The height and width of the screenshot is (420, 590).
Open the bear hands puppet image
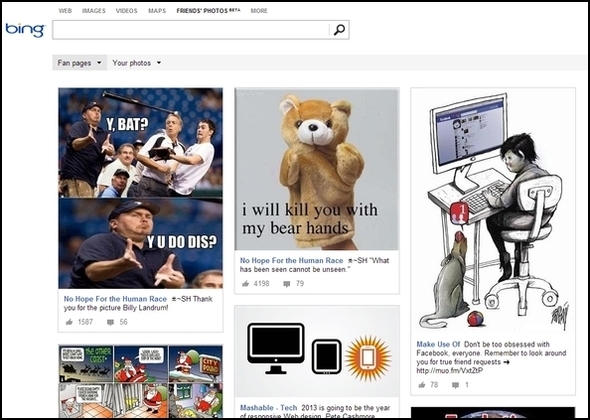click(316, 169)
